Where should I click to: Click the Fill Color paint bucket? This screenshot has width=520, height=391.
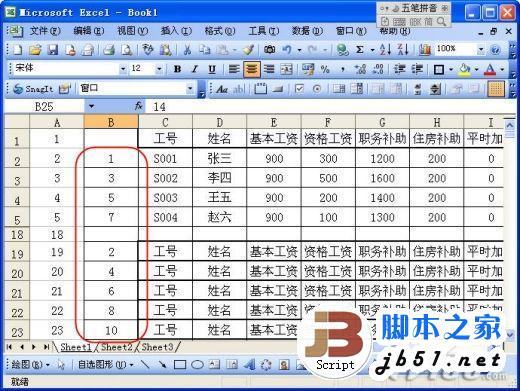(465, 69)
